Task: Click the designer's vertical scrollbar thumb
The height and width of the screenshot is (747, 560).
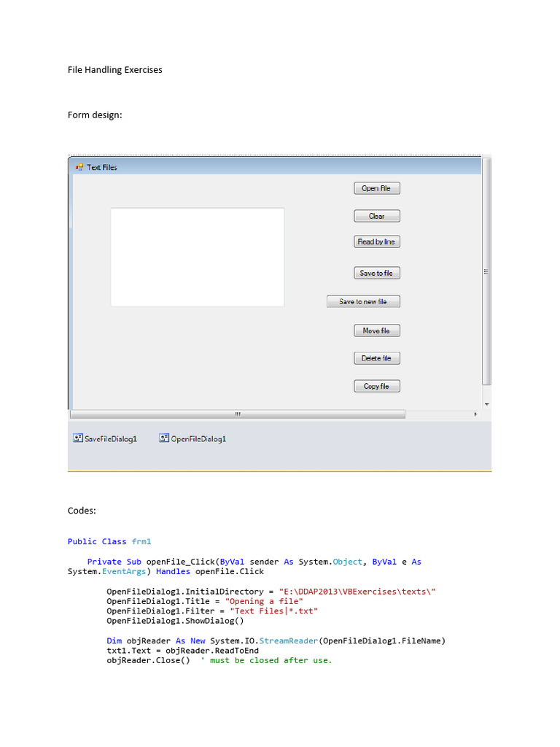Action: click(x=486, y=271)
